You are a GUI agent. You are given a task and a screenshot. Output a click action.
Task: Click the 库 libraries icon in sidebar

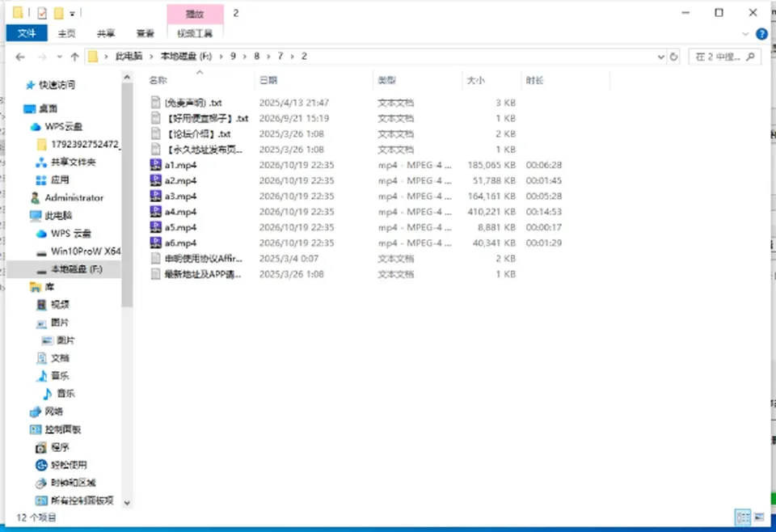[35, 287]
